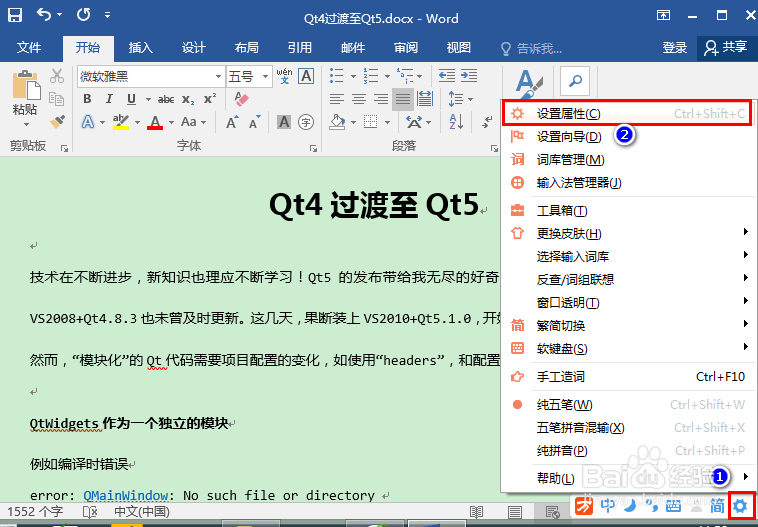Click the decrease indent icon
This screenshot has height=527, width=758.
point(447,76)
